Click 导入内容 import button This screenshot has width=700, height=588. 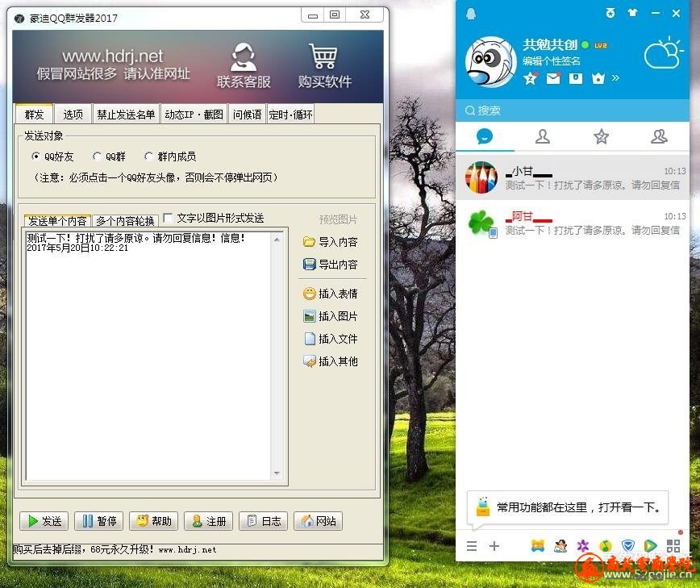331,242
